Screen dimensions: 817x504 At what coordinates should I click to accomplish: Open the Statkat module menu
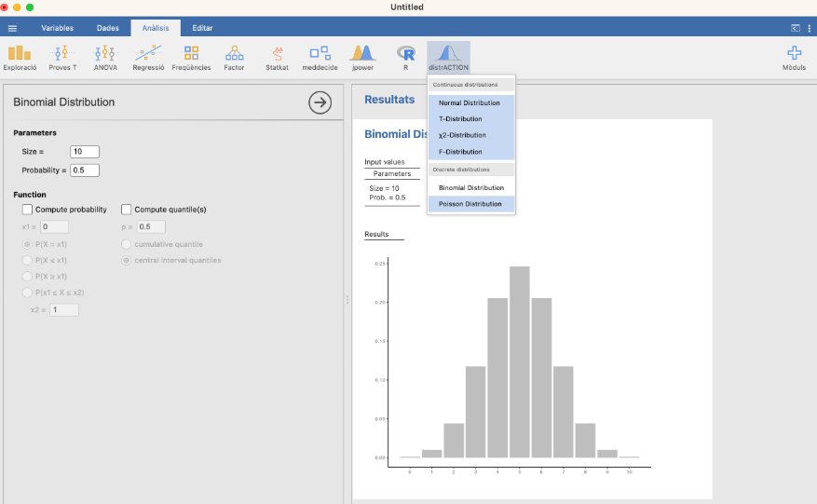click(278, 58)
